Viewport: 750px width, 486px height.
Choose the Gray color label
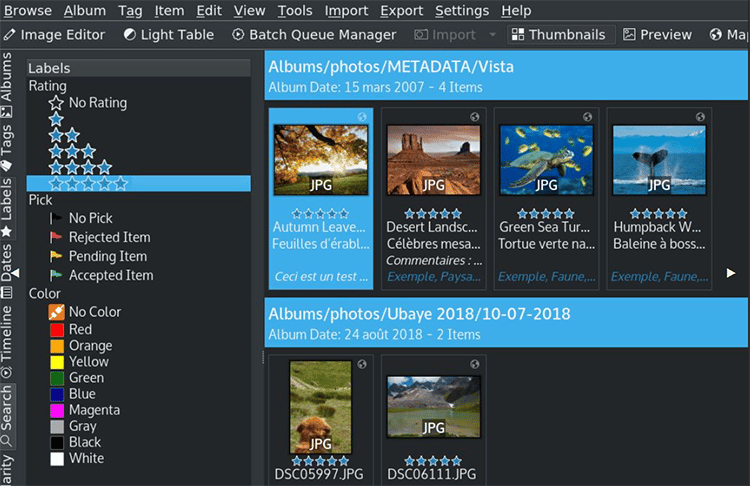pos(73,426)
